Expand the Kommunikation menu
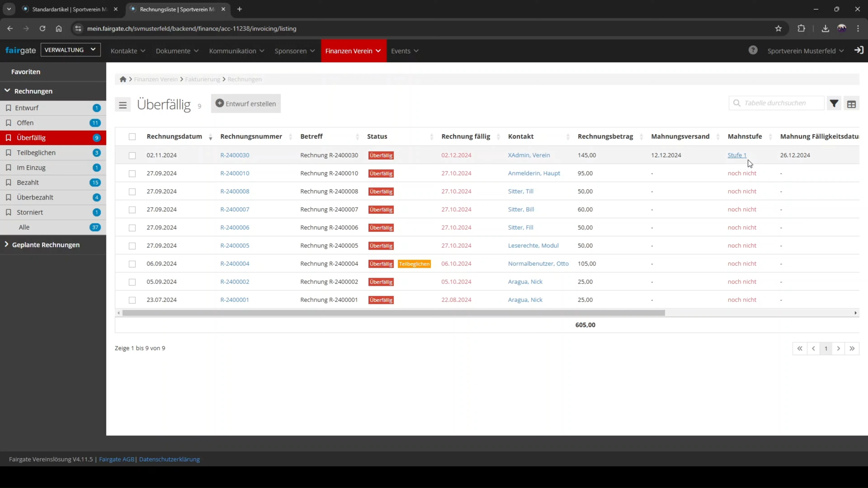The image size is (868, 488). point(236,51)
